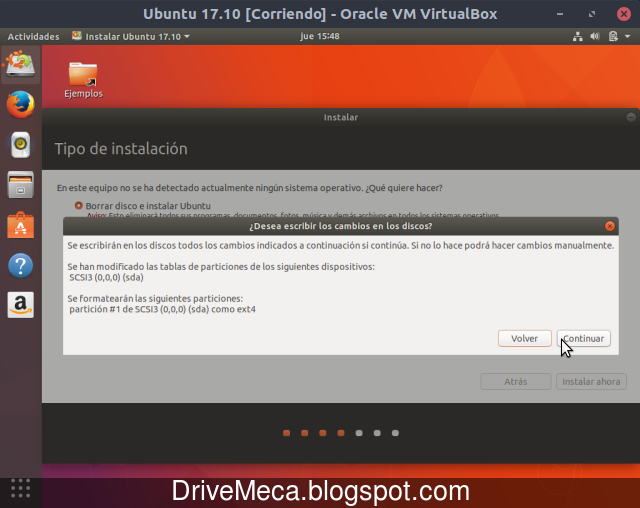Image resolution: width=640 pixels, height=508 pixels.
Task: Open Ubuntu installer icon in dock
Action: (20, 65)
